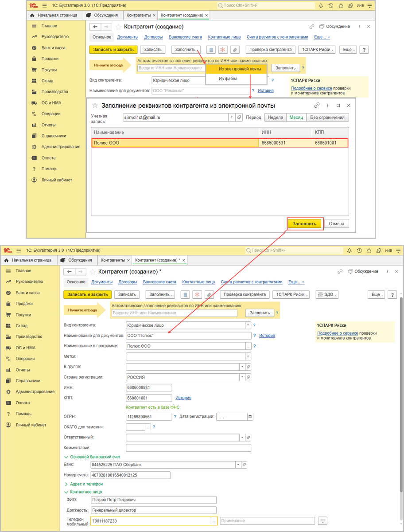Viewport: 404px width, 532px height.
Task: Click paperclip attachments icon in upper window toolbar
Action: pyautogui.click(x=235, y=50)
